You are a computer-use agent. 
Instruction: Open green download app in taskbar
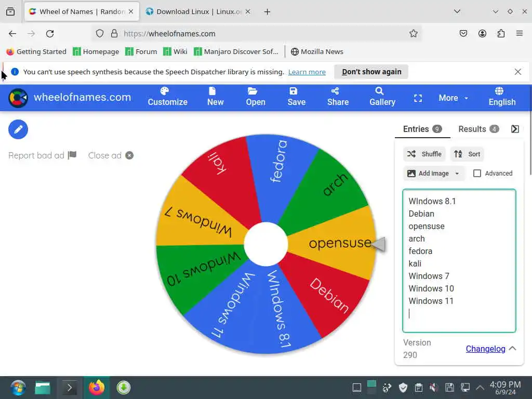[124, 388]
